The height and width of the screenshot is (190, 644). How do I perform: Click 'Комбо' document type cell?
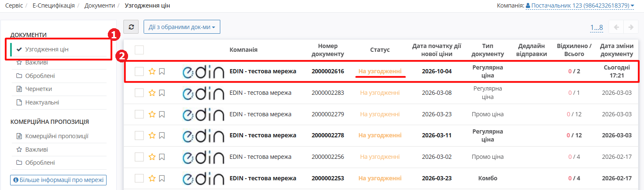point(488,178)
